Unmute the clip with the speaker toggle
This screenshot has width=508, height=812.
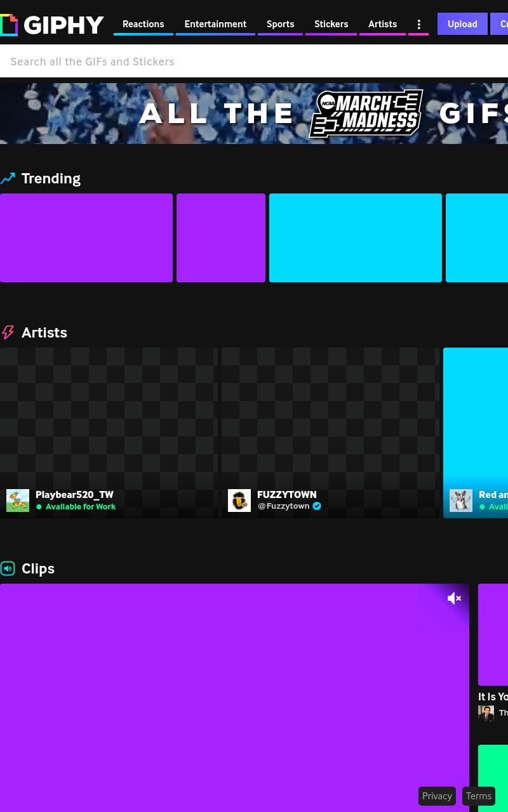[454, 598]
